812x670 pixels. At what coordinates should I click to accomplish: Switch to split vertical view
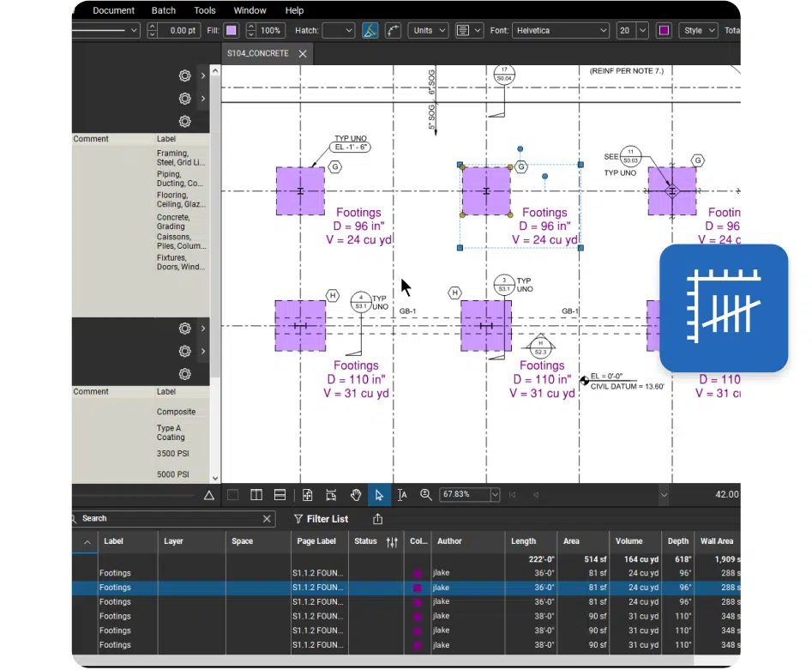pos(256,495)
